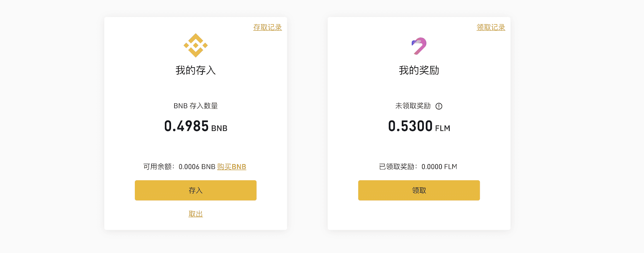Click the FLM unit next to 0.5300
This screenshot has width=644, height=253.
tap(443, 128)
